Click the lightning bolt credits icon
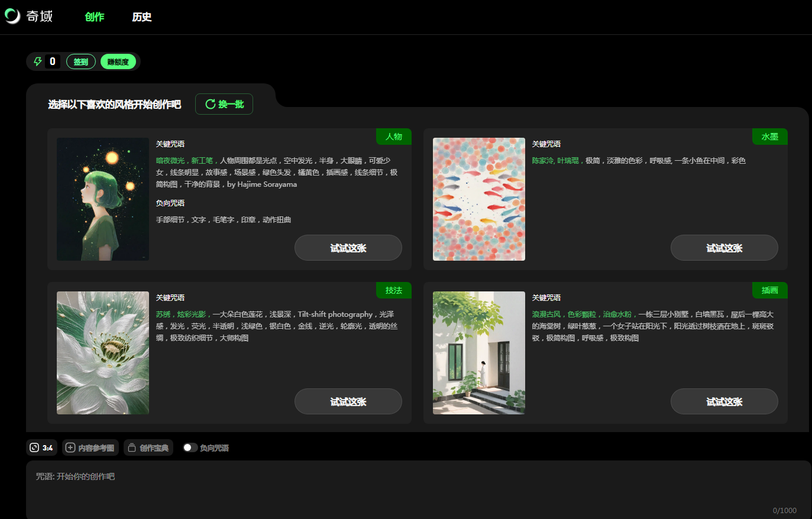Viewport: 812px width, 519px height. [38, 61]
